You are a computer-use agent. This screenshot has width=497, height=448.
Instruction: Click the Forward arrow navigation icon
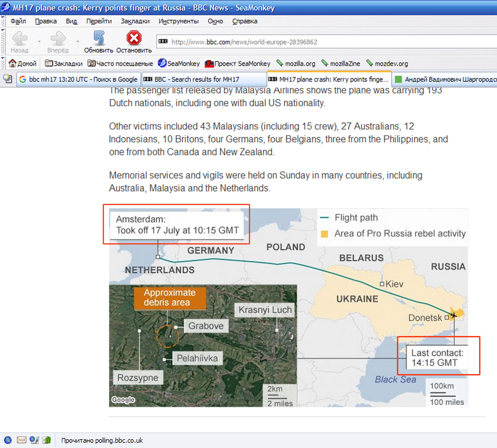[x=58, y=38]
